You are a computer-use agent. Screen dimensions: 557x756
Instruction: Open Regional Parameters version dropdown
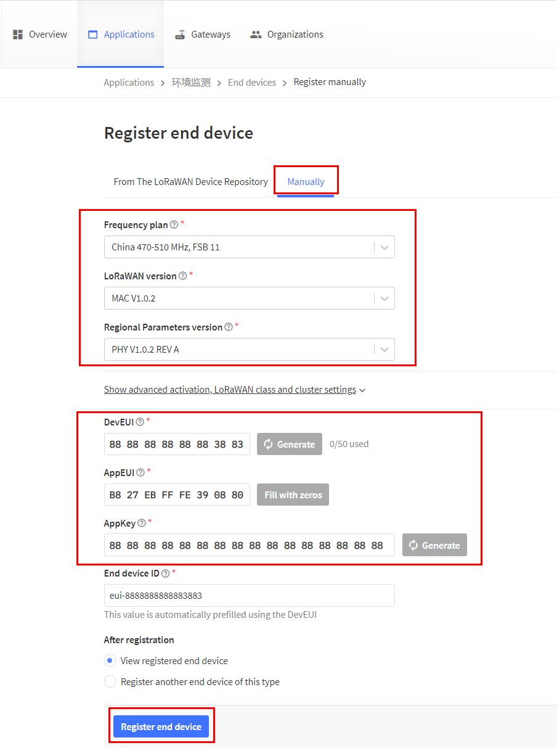(x=249, y=350)
